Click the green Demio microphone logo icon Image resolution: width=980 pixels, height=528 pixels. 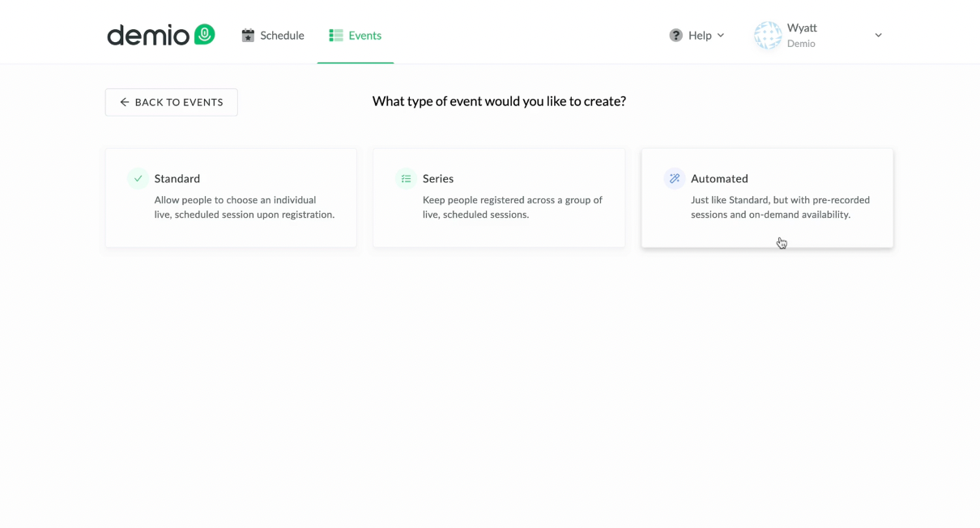204,34
